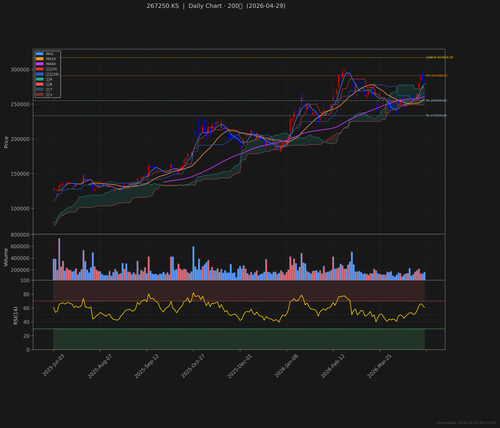Click the 80 tick on RSI axis

tap(27, 294)
